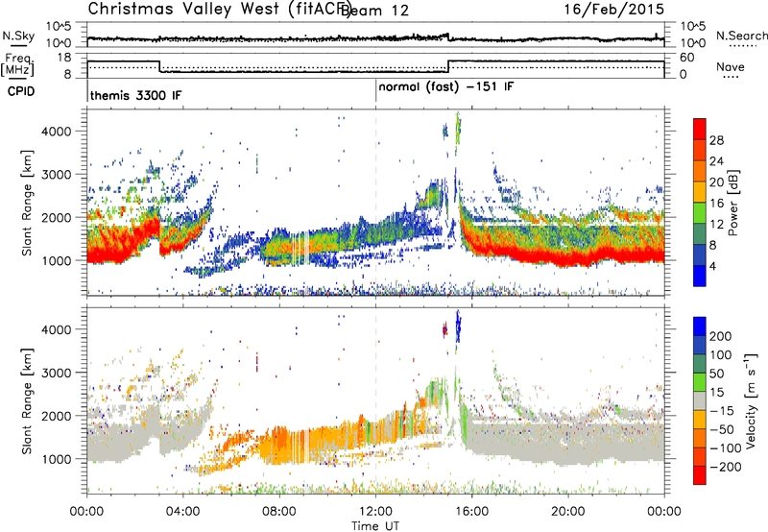The image size is (768, 532).
Task: Select 4000 tick on power panel axis
Action: pos(56,132)
